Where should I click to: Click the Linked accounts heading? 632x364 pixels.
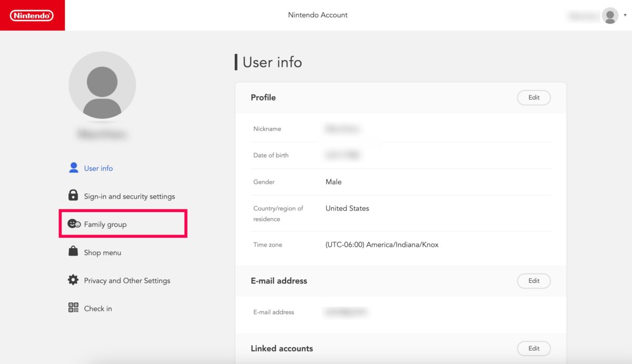coord(282,348)
